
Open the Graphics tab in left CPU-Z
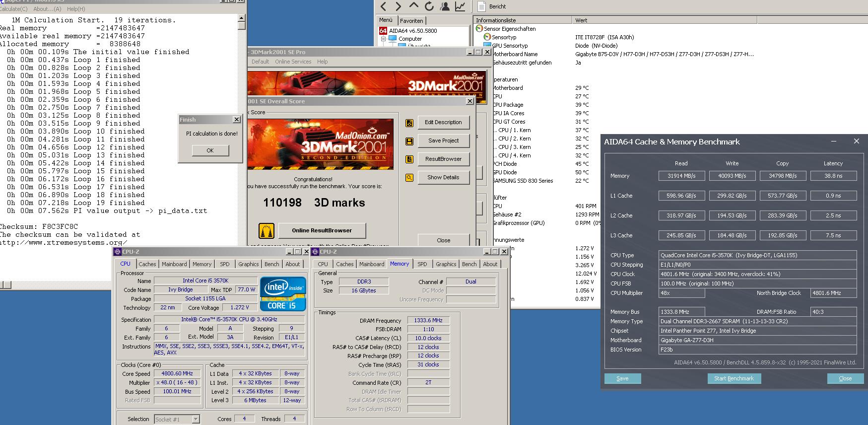[x=248, y=264]
